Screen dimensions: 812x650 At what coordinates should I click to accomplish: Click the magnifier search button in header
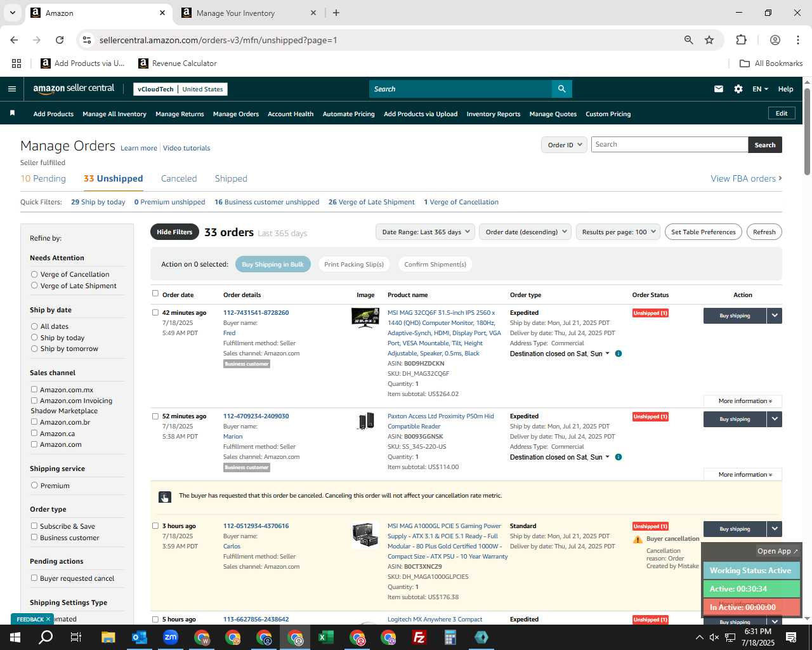561,89
